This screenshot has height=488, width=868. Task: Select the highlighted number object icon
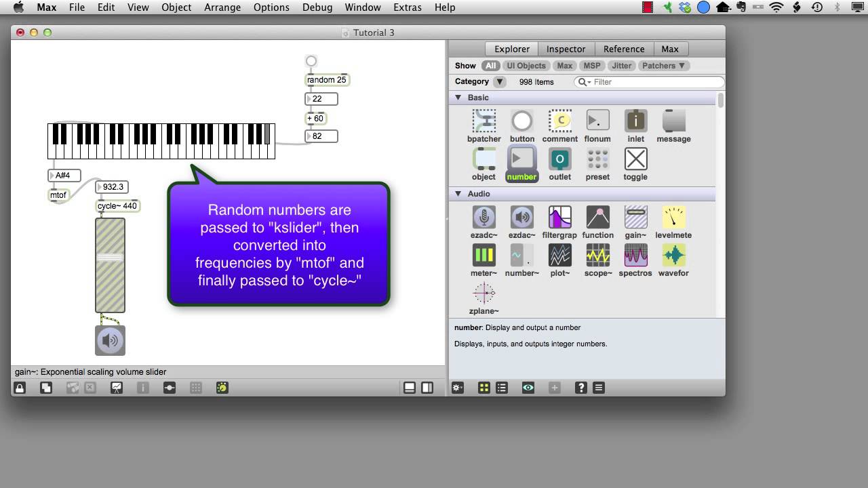522,159
